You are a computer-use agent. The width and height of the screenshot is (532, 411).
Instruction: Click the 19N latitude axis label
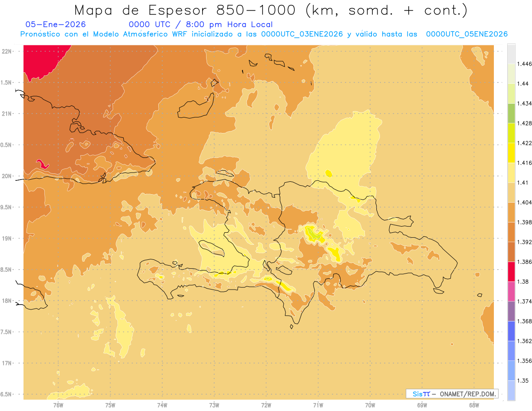point(7,239)
